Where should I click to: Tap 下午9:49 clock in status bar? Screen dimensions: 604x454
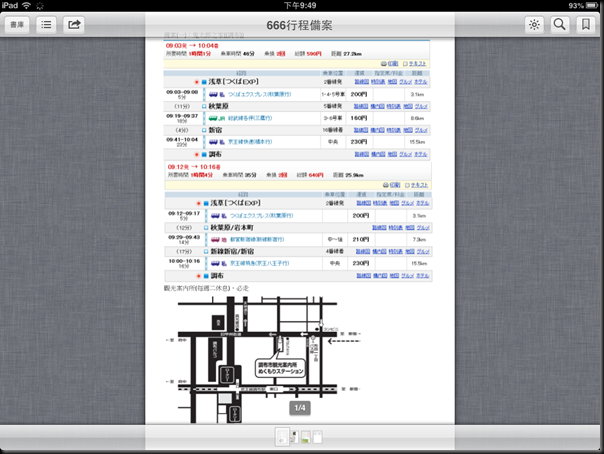(x=300, y=5)
